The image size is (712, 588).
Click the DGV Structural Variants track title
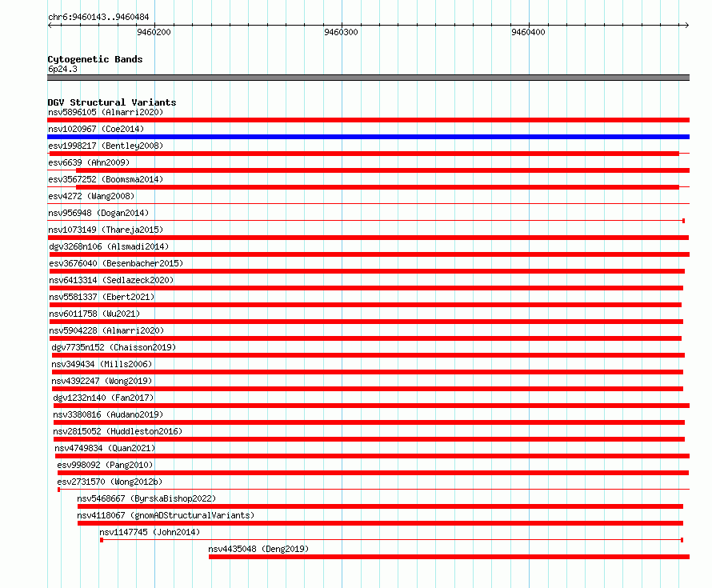pos(112,102)
